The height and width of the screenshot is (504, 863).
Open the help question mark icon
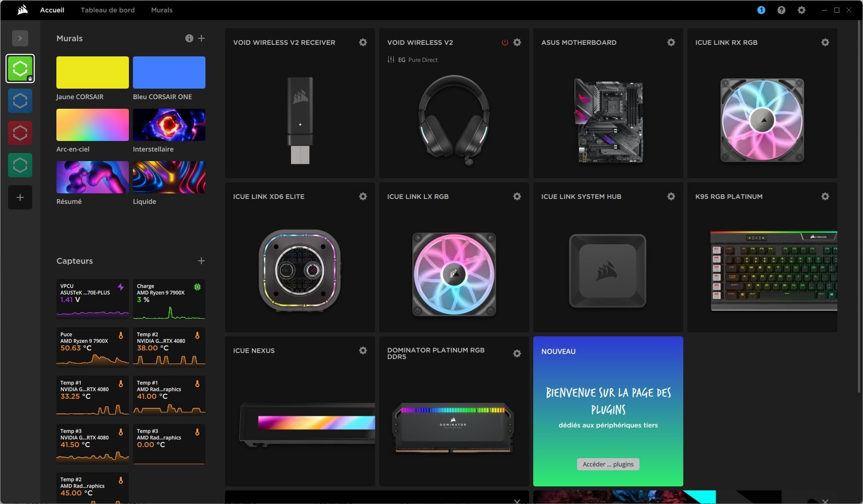point(781,10)
